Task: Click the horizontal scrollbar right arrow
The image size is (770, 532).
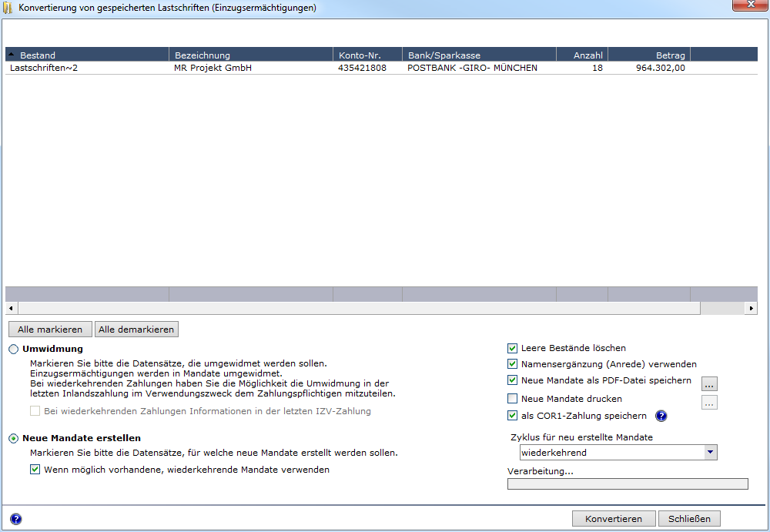Action: [752, 308]
